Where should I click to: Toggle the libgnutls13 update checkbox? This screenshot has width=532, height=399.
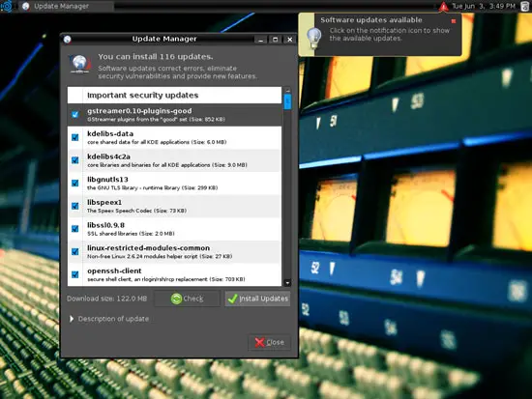[75, 183]
